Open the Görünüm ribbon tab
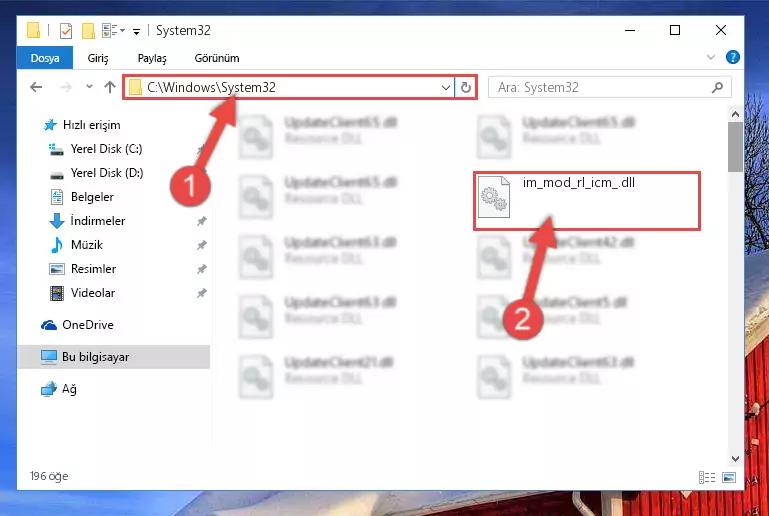The width and height of the screenshot is (769, 516). 217,58
